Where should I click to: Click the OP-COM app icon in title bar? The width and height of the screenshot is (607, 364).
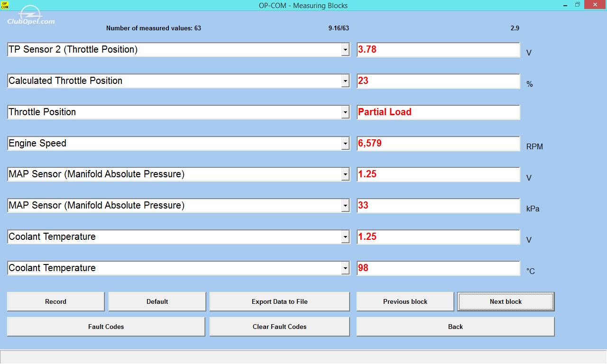[5, 5]
